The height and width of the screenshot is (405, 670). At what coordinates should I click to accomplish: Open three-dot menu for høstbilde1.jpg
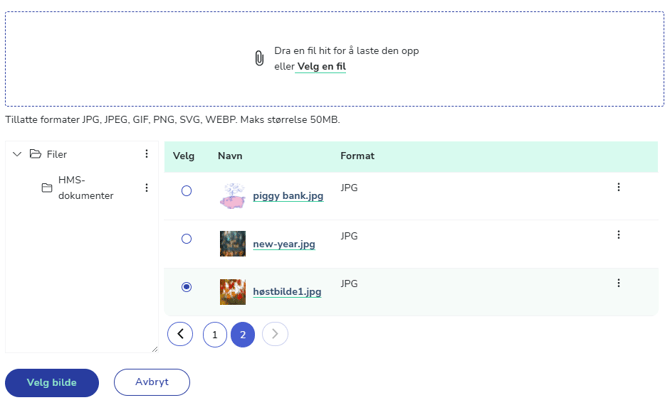pos(618,283)
